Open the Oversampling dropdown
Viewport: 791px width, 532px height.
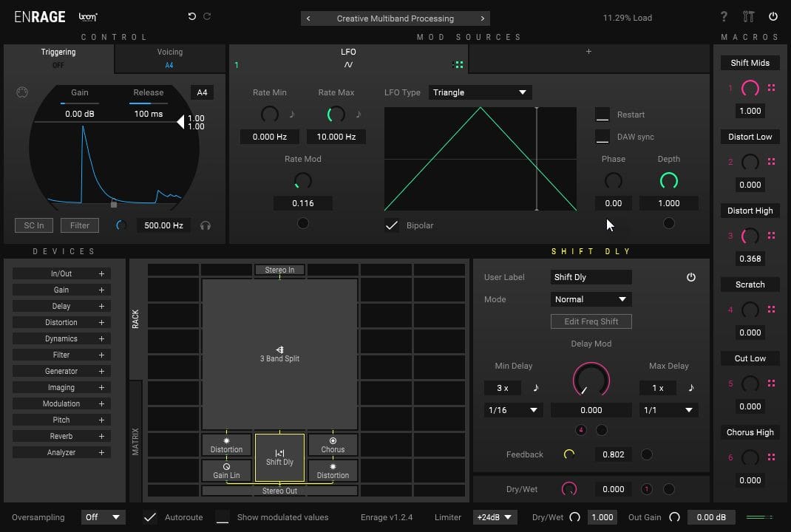[103, 517]
